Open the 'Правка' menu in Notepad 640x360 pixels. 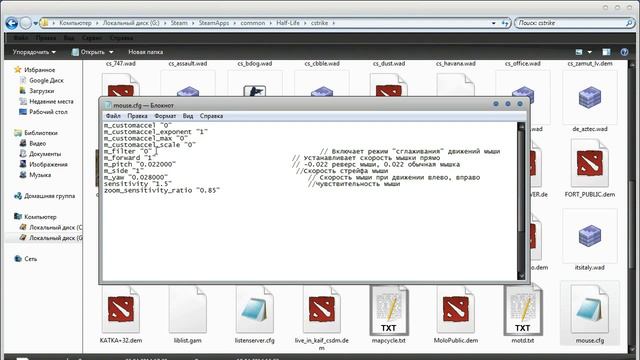(137, 116)
